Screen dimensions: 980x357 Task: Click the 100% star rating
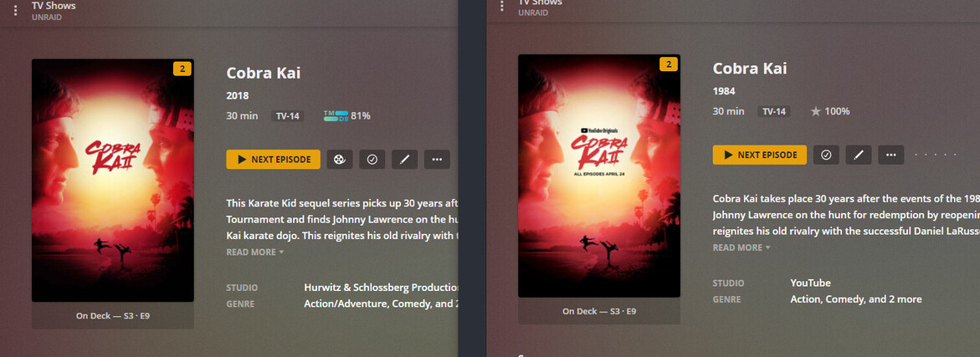[830, 111]
